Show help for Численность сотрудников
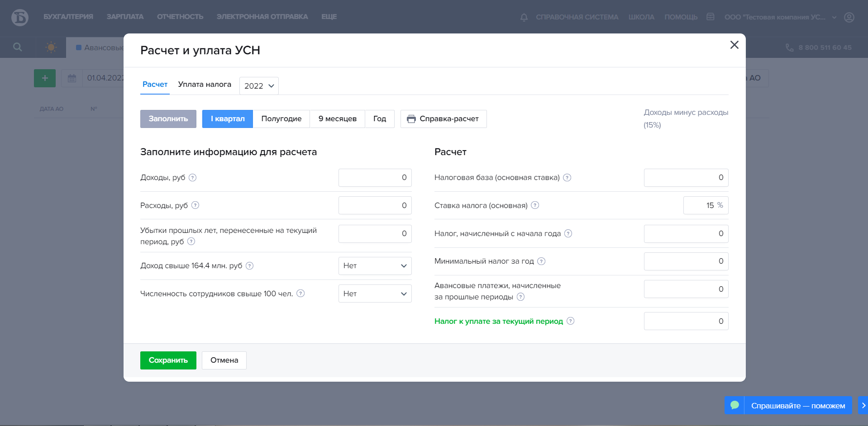This screenshot has height=426, width=868. coord(300,293)
